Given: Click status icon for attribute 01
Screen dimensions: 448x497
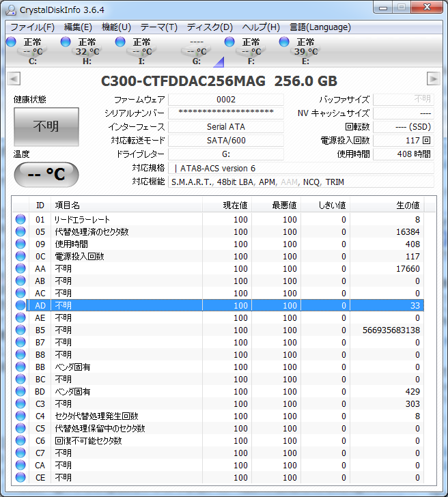Looking at the screenshot, I should point(20,219).
